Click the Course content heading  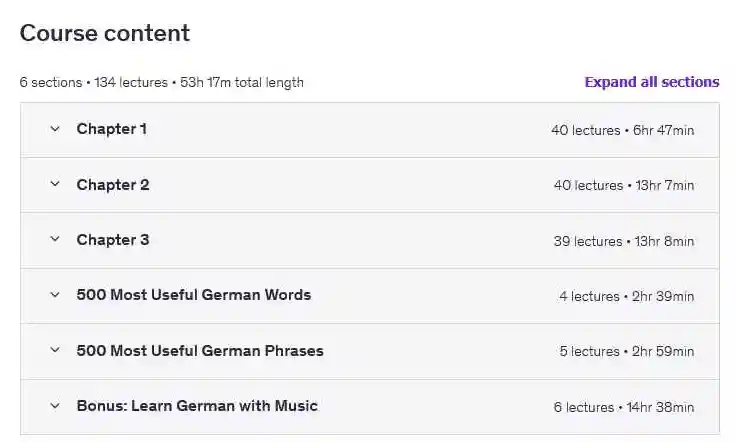[x=105, y=33]
